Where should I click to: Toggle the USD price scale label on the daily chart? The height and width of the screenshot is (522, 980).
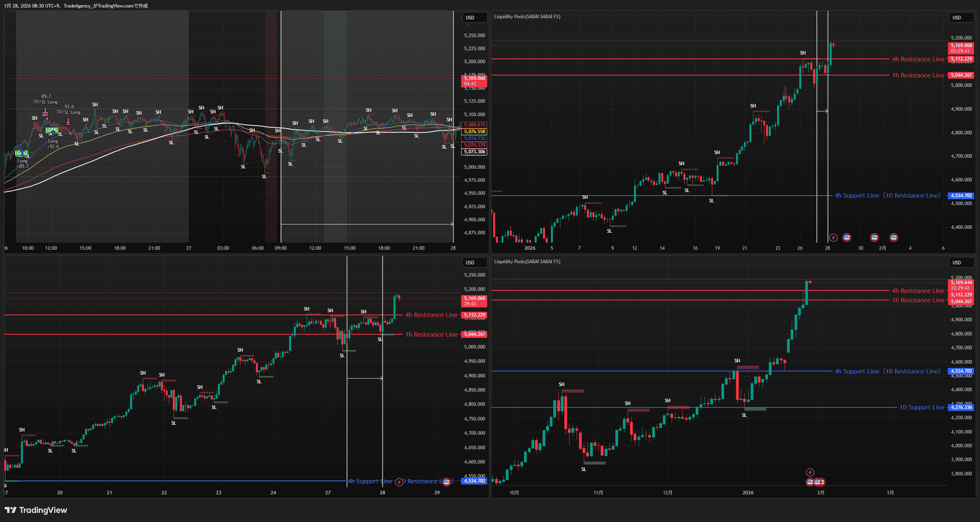[x=961, y=17]
